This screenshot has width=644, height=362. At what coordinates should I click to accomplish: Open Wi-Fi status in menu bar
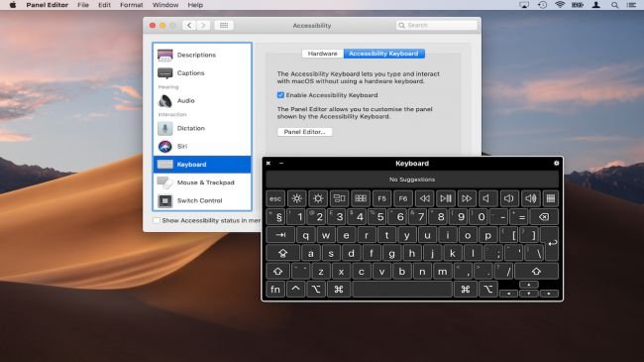coord(560,5)
